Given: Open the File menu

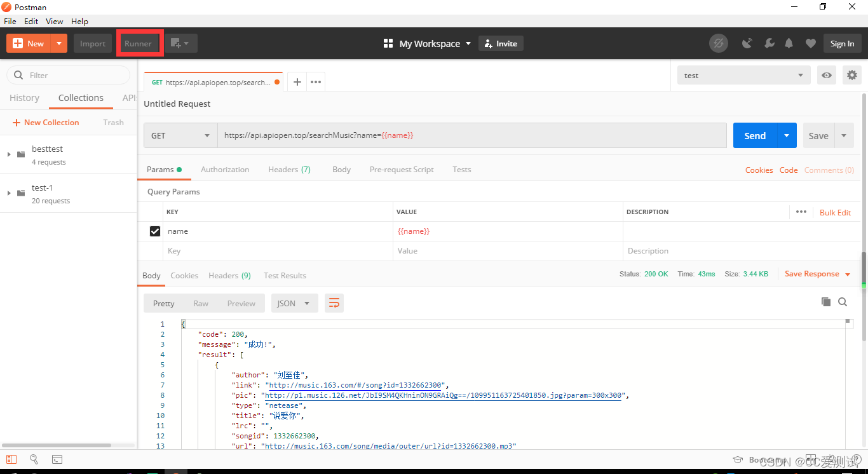Looking at the screenshot, I should pyautogui.click(x=10, y=21).
